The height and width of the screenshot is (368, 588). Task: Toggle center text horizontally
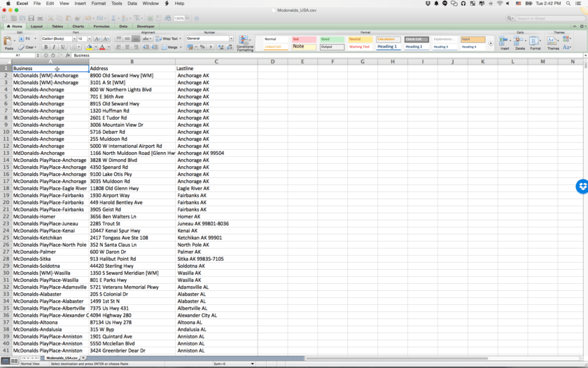coord(127,48)
